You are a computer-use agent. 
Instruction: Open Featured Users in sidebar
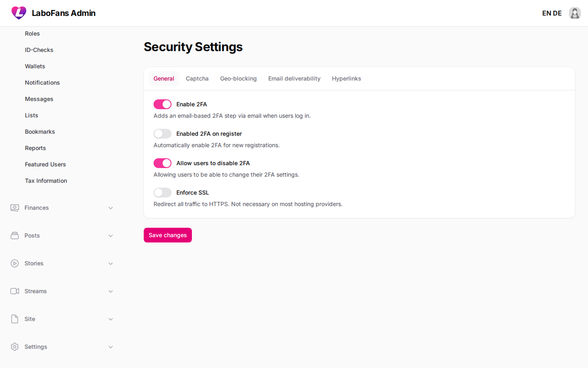(45, 164)
